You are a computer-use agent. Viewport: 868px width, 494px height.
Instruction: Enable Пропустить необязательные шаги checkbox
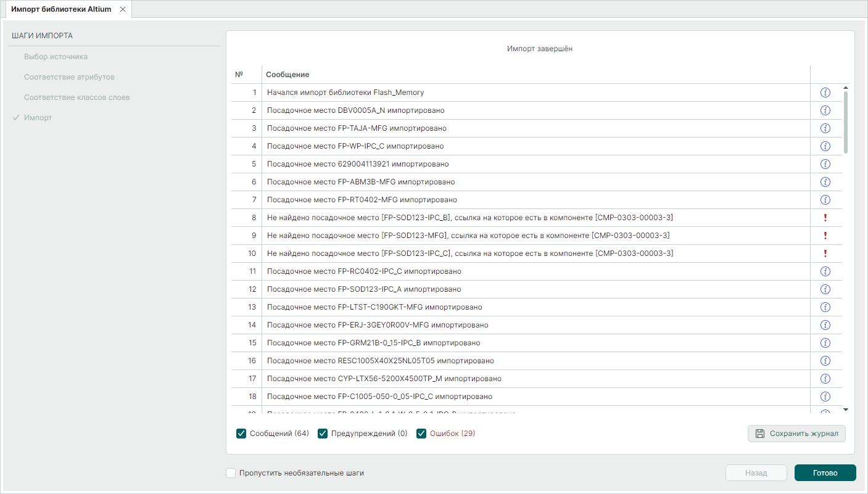click(231, 473)
